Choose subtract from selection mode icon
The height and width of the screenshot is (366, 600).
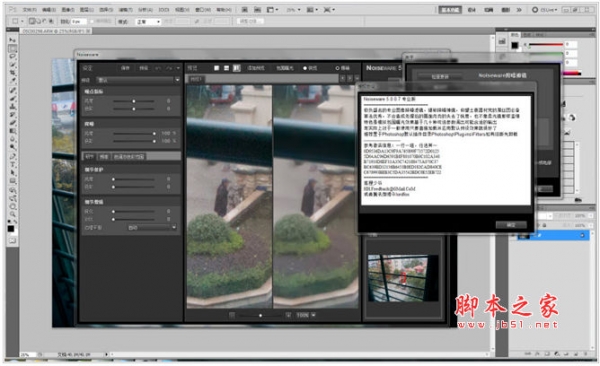(x=45, y=21)
